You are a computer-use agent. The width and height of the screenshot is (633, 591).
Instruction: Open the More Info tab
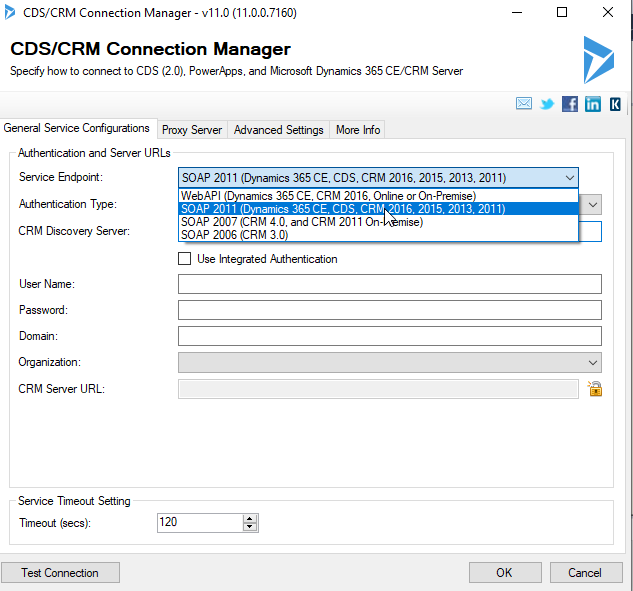pyautogui.click(x=358, y=130)
